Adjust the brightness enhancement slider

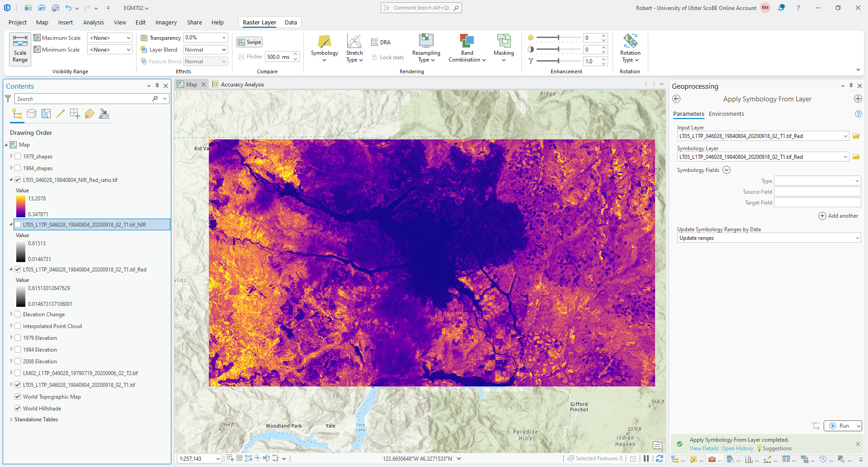point(558,38)
